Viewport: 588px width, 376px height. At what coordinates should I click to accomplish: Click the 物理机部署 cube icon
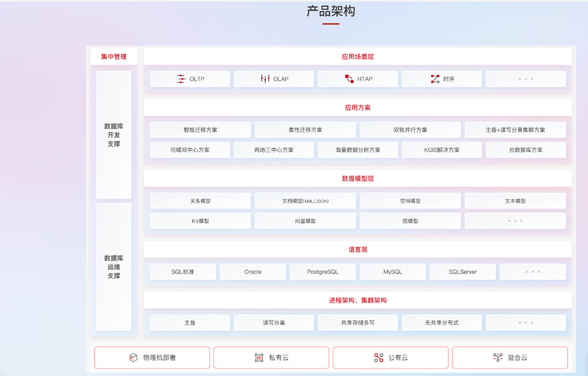pos(133,358)
